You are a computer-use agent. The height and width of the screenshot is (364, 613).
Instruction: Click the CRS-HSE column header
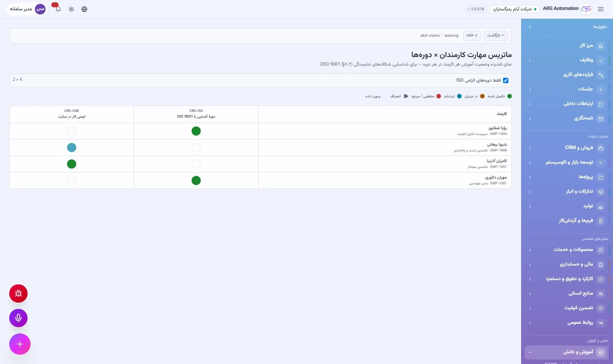72,114
